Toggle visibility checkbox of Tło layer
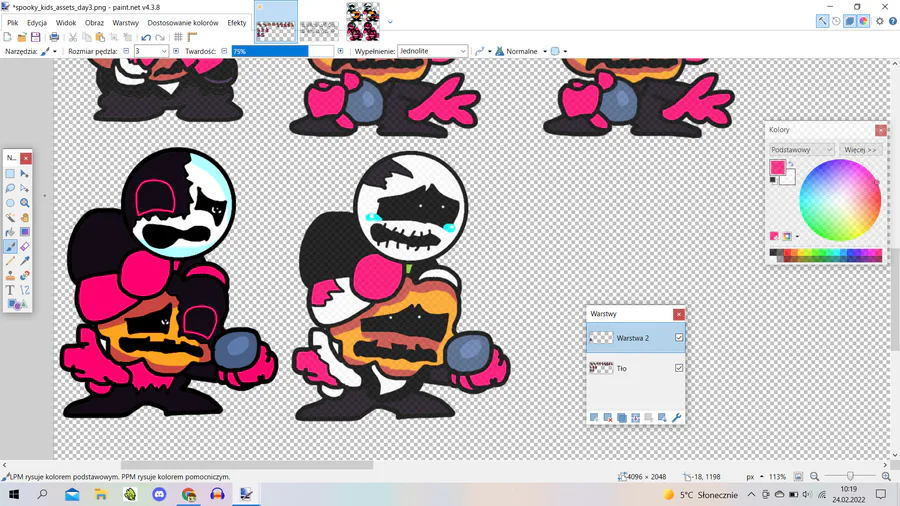 (679, 368)
